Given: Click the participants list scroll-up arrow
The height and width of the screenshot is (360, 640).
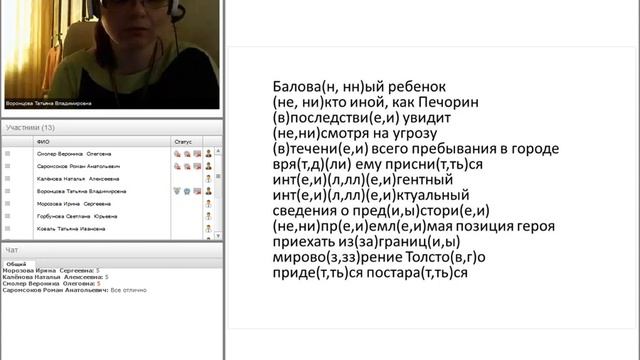Looking at the screenshot, I should click(x=218, y=151).
